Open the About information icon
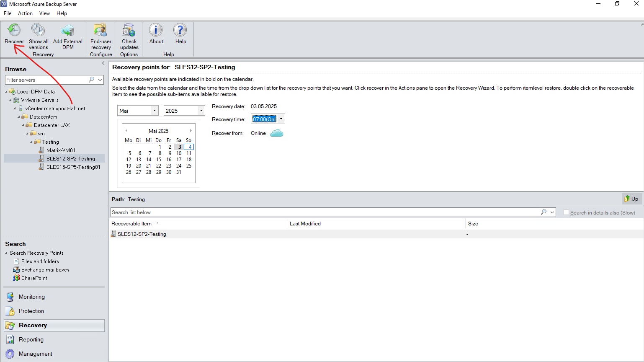The image size is (644, 362). tap(156, 30)
